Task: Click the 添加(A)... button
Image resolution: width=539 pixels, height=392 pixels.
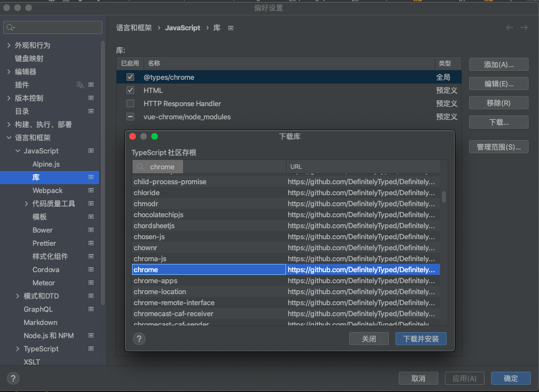Action: click(x=498, y=65)
